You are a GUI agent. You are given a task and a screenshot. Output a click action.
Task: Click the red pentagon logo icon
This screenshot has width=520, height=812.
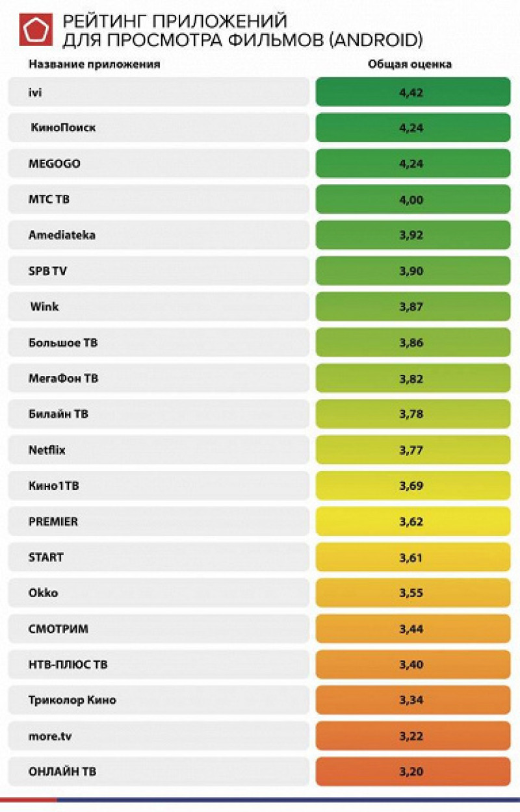click(36, 31)
